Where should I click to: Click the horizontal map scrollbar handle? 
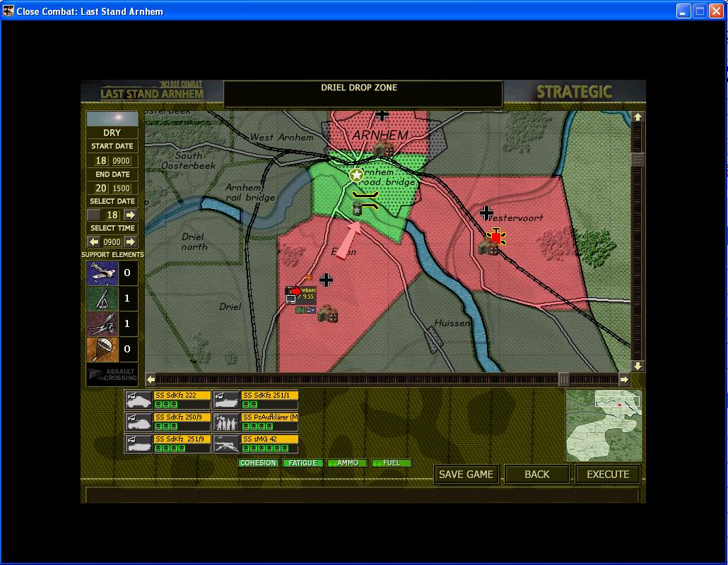pos(563,379)
